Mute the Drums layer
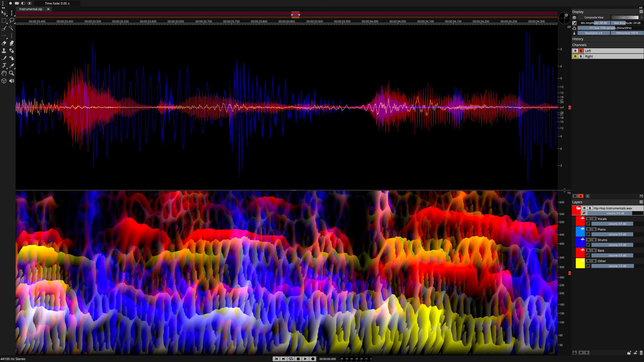This screenshot has height=362, width=644. click(x=588, y=240)
